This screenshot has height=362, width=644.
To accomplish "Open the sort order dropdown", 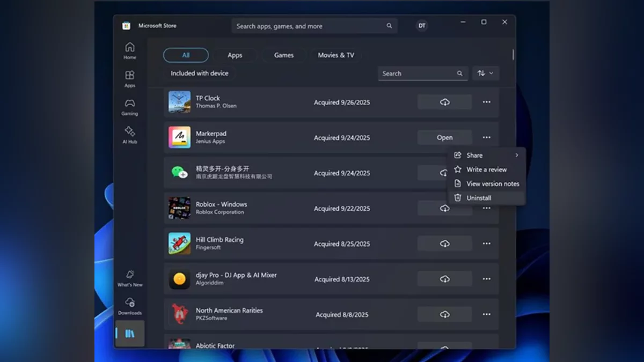I will [x=485, y=73].
